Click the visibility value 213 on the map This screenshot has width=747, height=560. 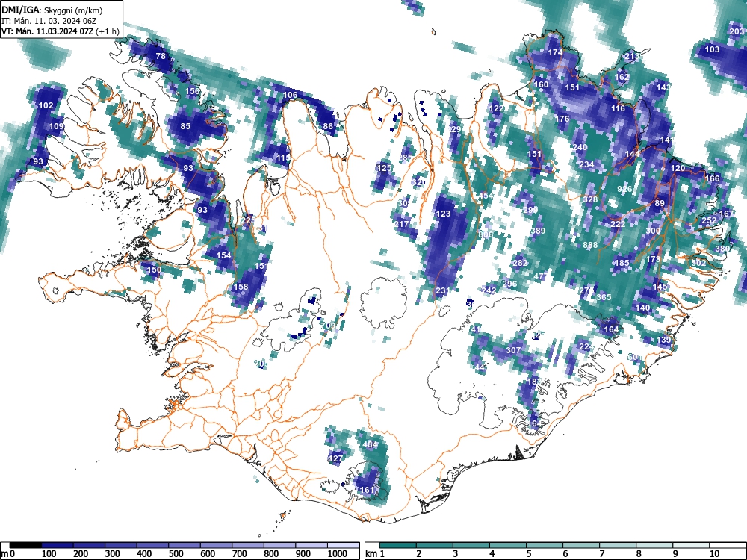click(632, 57)
